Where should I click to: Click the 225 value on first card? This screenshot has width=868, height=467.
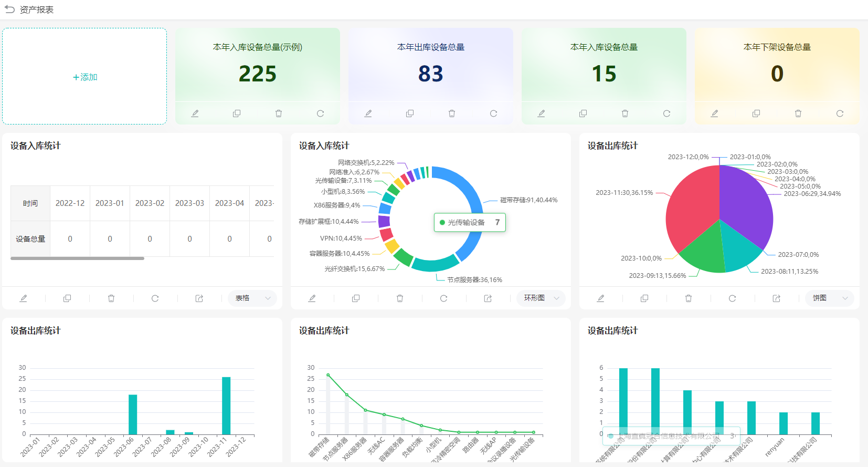pos(257,74)
